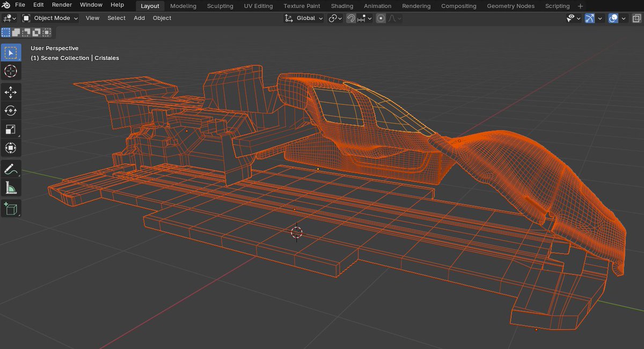
Task: Select the Cursor tool
Action: [x=11, y=71]
